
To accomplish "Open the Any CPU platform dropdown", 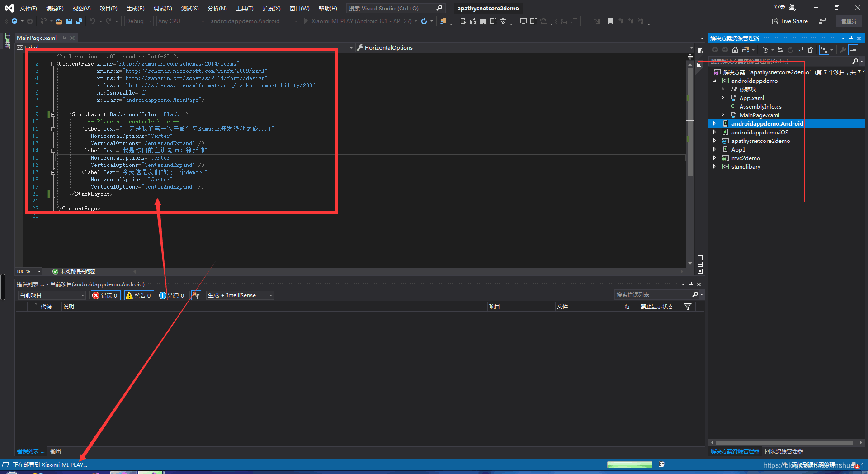I will (181, 21).
